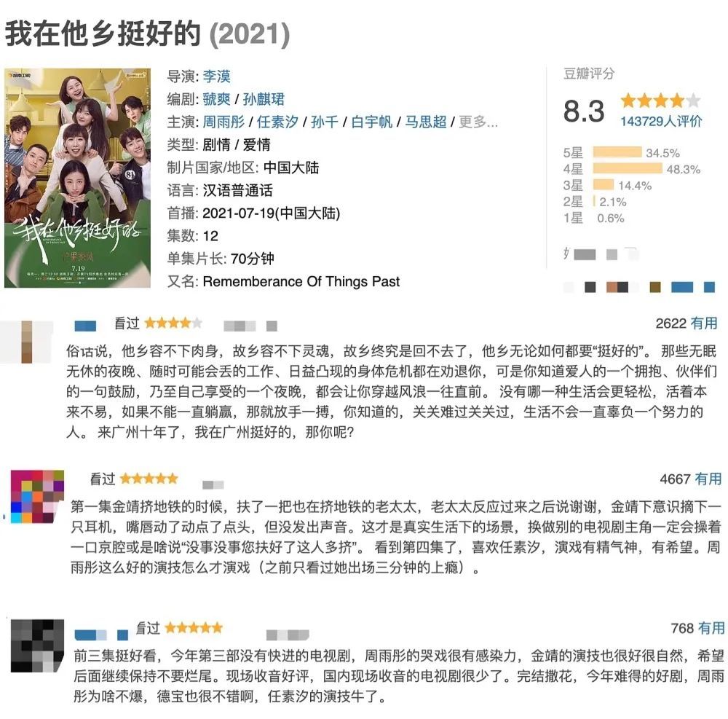The height and width of the screenshot is (719, 728).
Task: Open screenwriter 孙麒珺 link
Action: point(264,99)
